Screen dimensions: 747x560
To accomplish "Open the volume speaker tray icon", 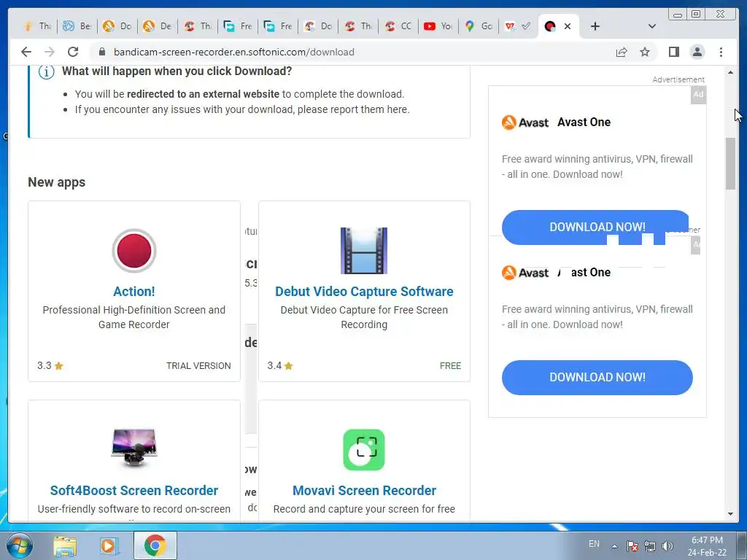I will [667, 546].
